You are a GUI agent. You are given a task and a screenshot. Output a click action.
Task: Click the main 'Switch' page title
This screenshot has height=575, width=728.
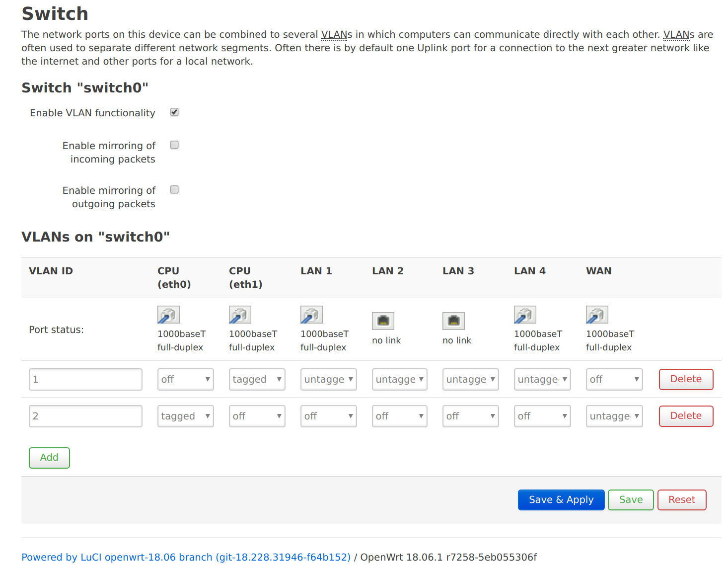pyautogui.click(x=55, y=13)
